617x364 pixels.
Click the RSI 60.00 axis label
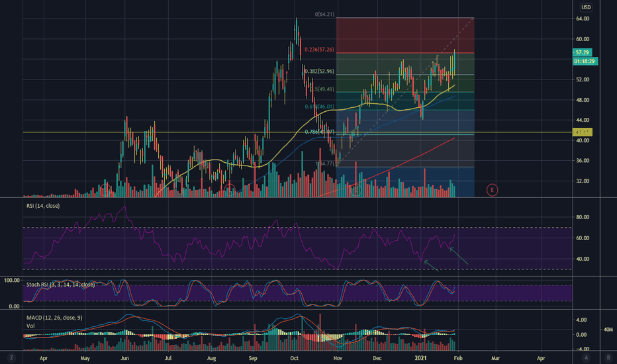pyautogui.click(x=583, y=238)
